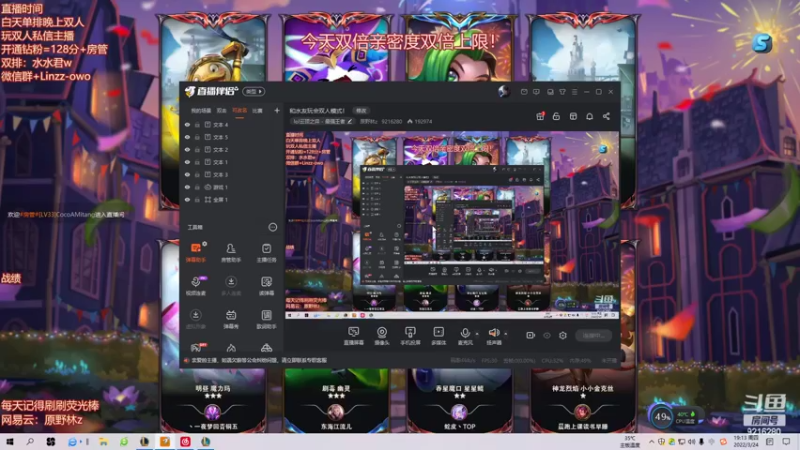This screenshot has width=800, height=450.
Task: Click the unlock padlock icon in top toolbar
Action: 556,116
